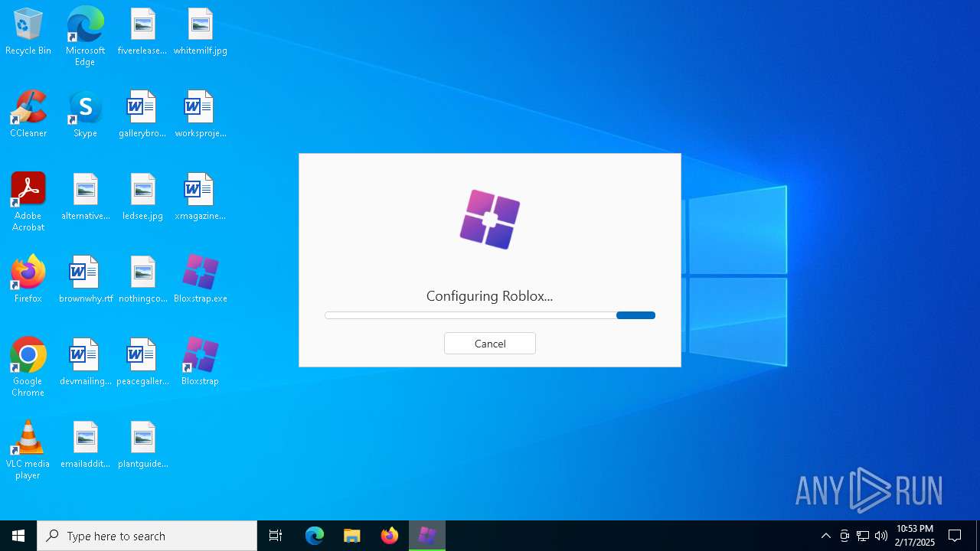Open the Windows Start menu
Screen dimensions: 980x551
[x=18, y=536]
